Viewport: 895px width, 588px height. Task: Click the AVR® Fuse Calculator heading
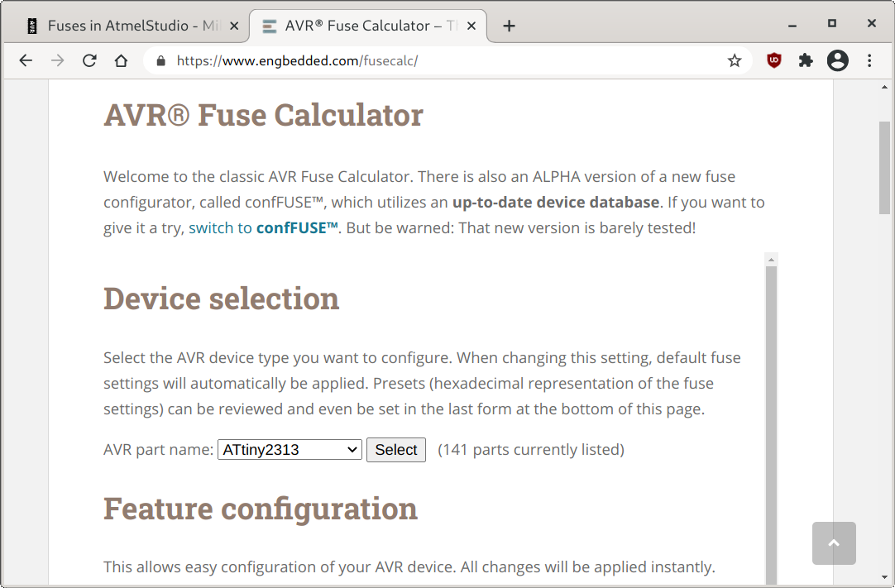coord(263,115)
